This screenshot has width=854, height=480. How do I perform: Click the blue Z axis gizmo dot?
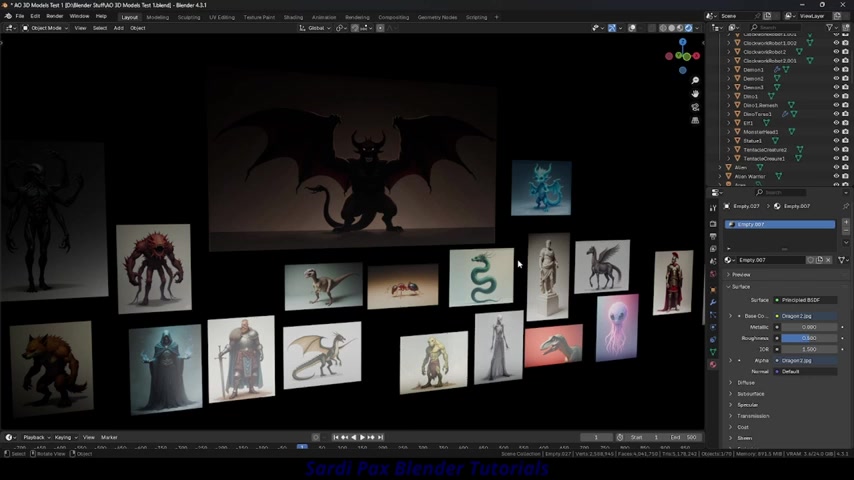click(x=682, y=42)
